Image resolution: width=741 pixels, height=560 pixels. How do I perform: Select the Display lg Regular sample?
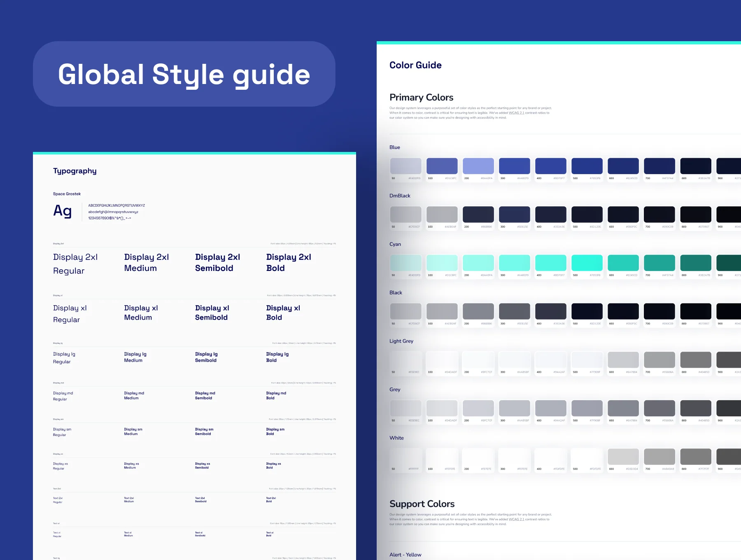64,358
